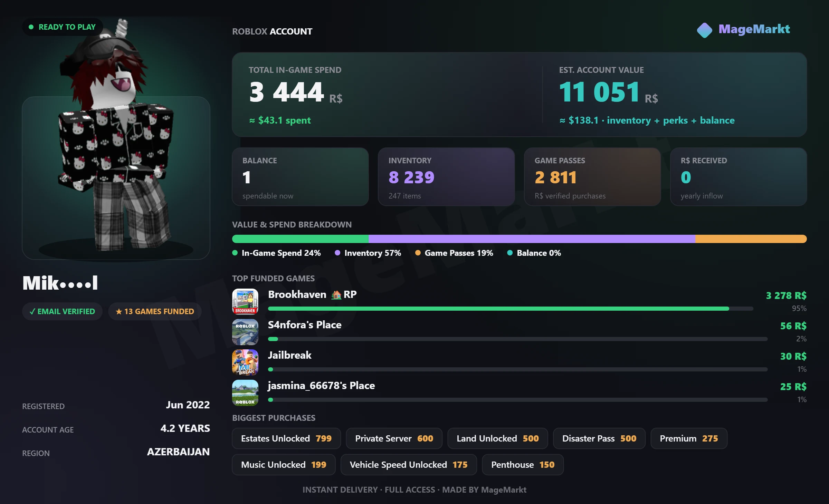Click the 13 Games Funded badge

click(x=155, y=311)
